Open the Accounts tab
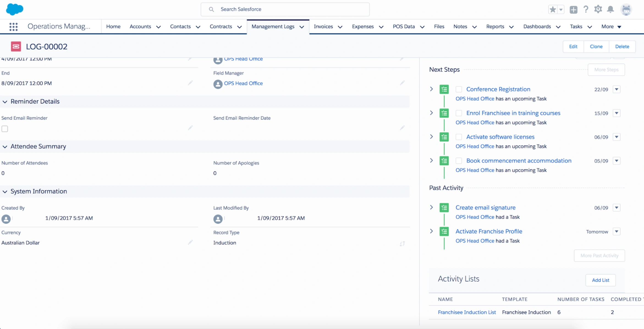644x329 pixels. (x=140, y=26)
